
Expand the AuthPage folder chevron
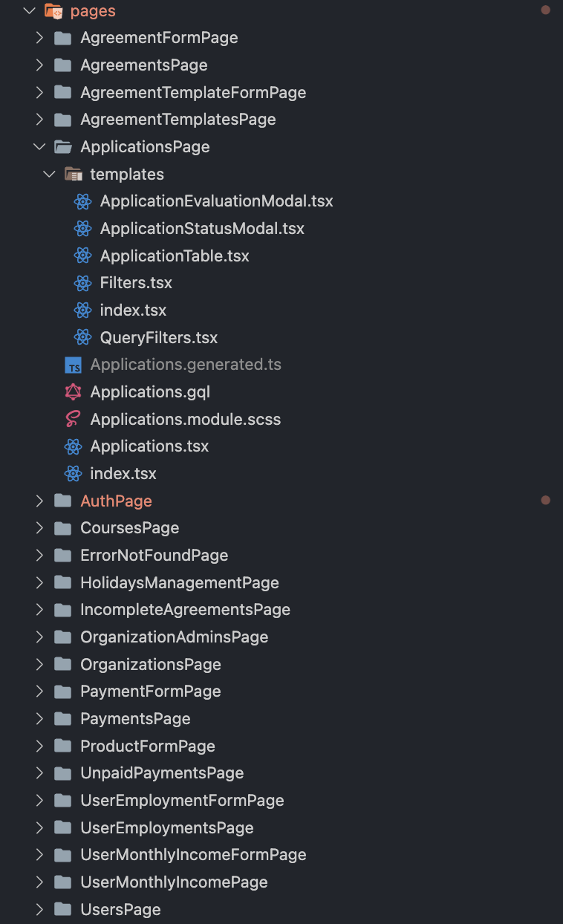click(39, 501)
